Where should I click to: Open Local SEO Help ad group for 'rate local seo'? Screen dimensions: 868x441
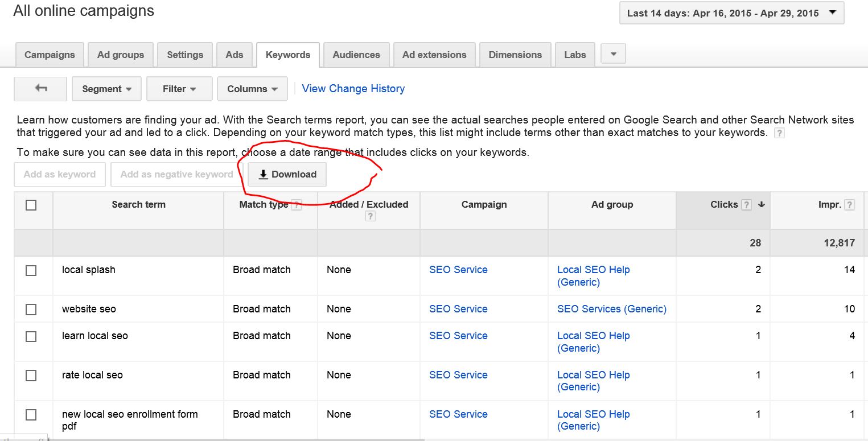pyautogui.click(x=594, y=381)
